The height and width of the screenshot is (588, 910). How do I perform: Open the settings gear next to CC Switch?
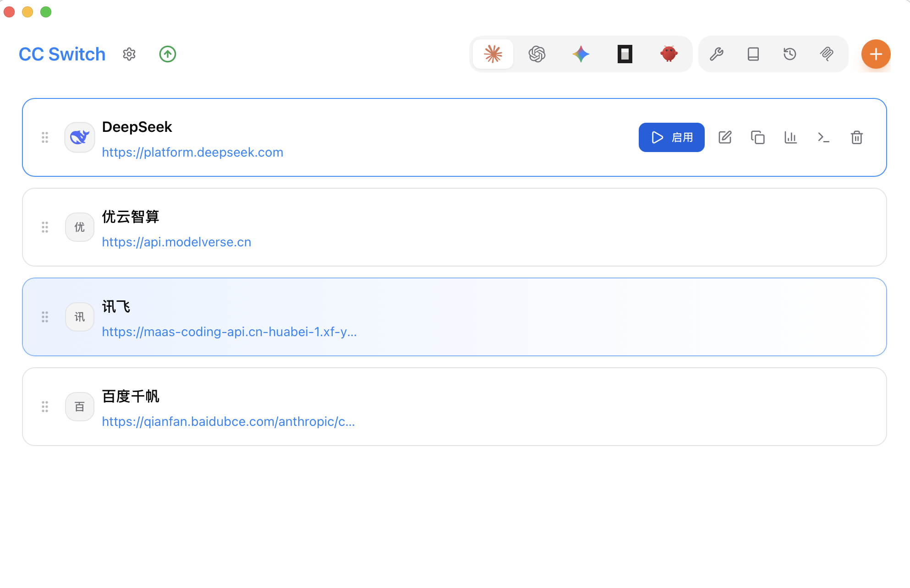coord(129,54)
